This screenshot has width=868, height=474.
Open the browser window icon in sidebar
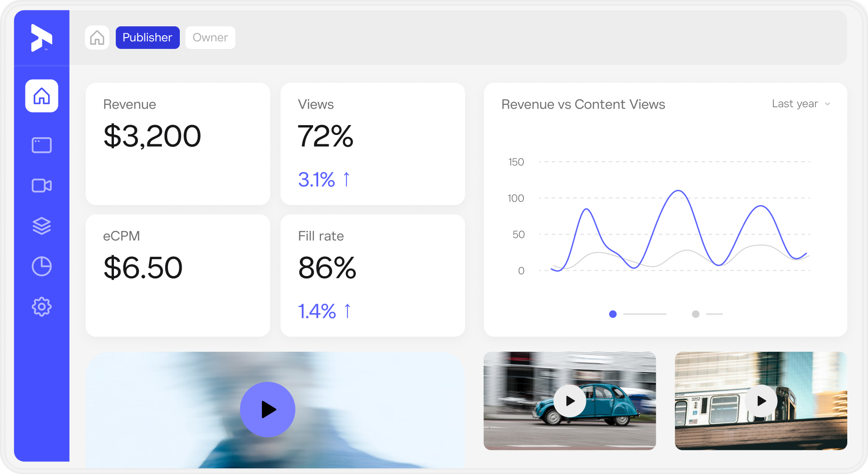point(42,145)
